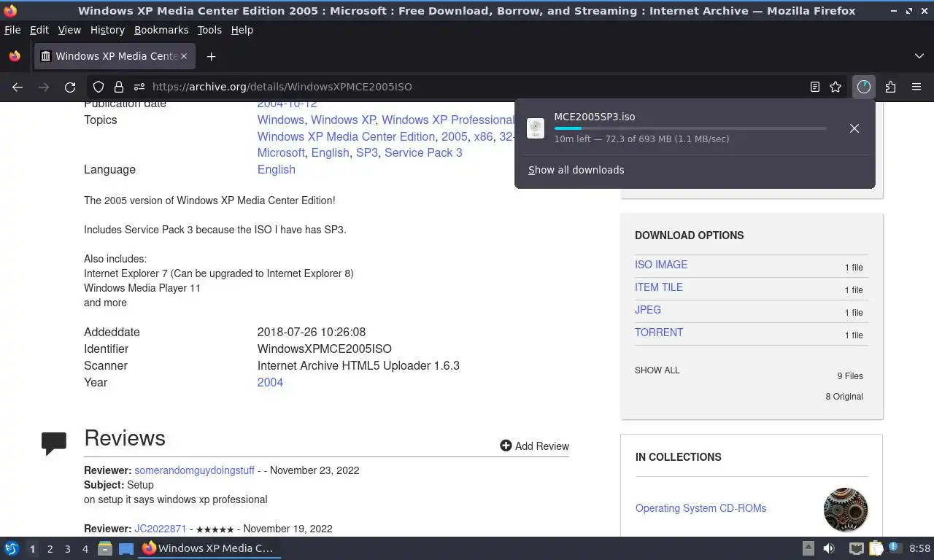This screenshot has height=560, width=934.
Task: Toggle Reader View icon in address bar
Action: click(x=815, y=87)
